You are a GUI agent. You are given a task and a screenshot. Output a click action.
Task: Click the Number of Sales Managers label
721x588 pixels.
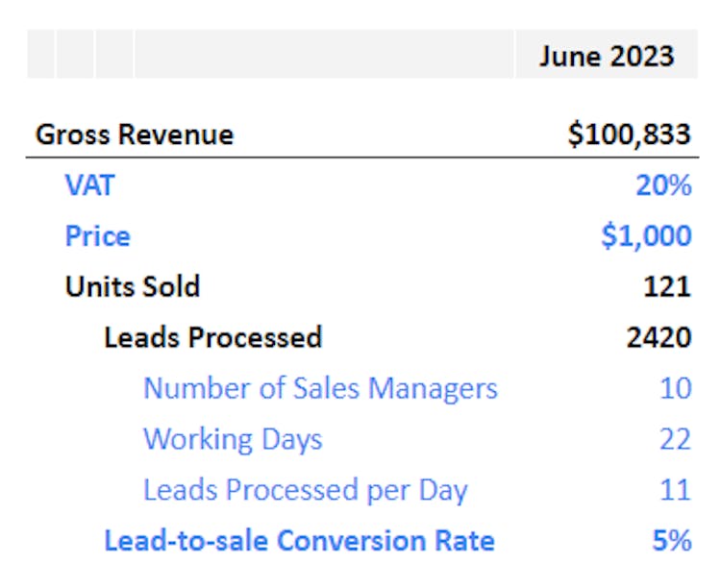[x=320, y=388]
